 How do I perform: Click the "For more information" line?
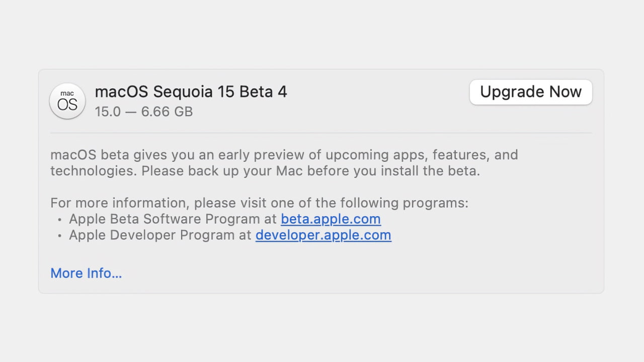click(x=259, y=203)
